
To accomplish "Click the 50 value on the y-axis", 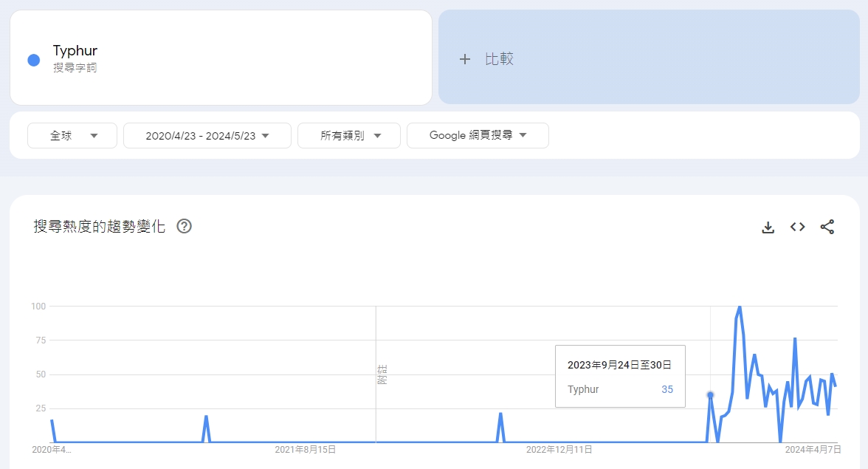I will click(41, 374).
